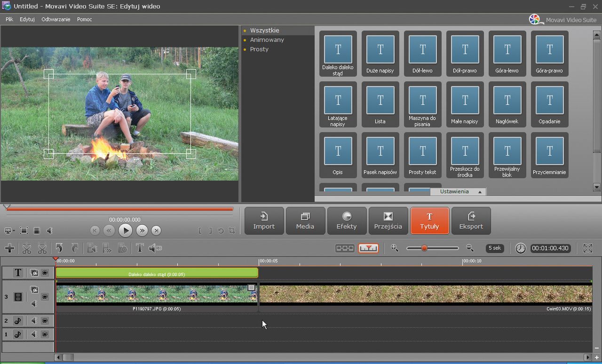Image resolution: width=602 pixels, height=364 pixels.
Task: Choose the Daleko daleko stąd title preset
Action: pos(338,54)
